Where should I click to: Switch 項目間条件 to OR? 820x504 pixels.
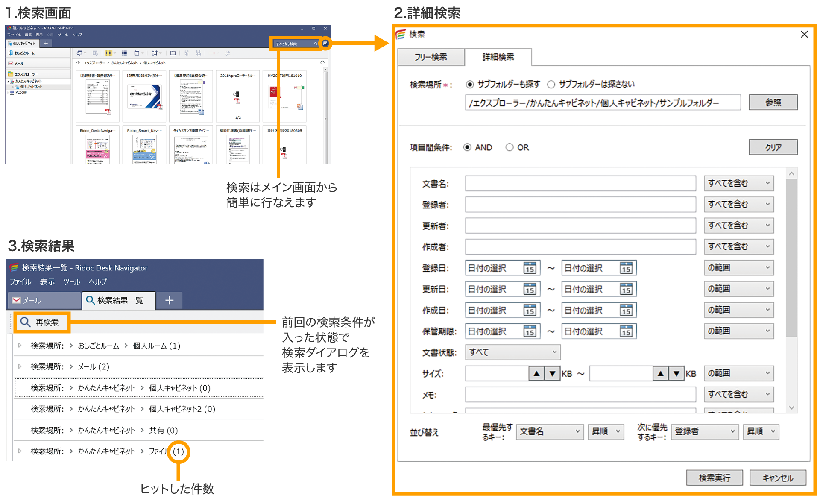(509, 147)
